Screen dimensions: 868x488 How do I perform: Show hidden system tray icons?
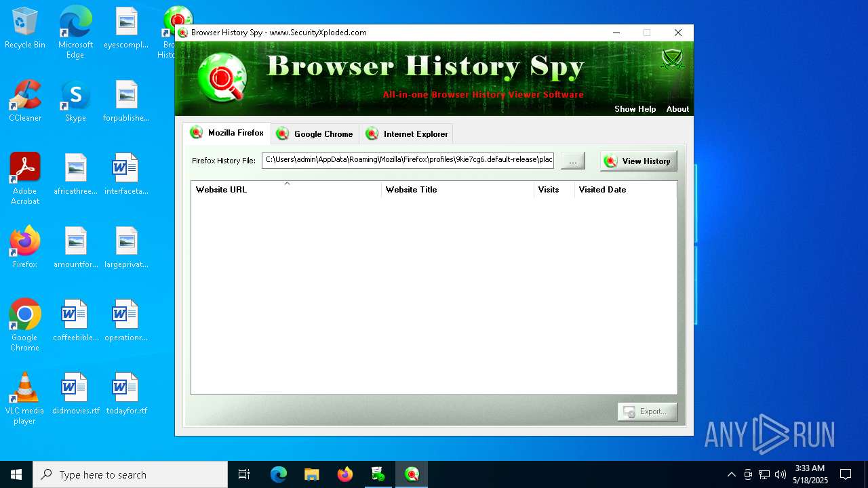click(731, 474)
